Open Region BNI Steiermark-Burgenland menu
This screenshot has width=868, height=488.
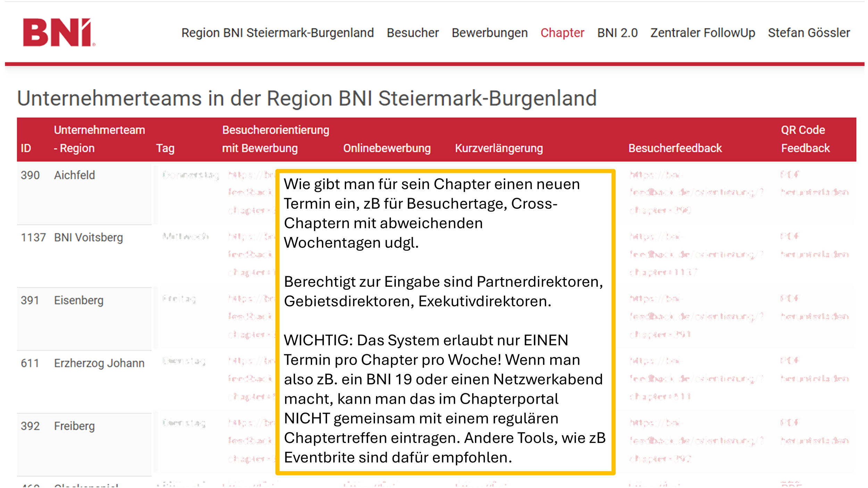coord(277,33)
